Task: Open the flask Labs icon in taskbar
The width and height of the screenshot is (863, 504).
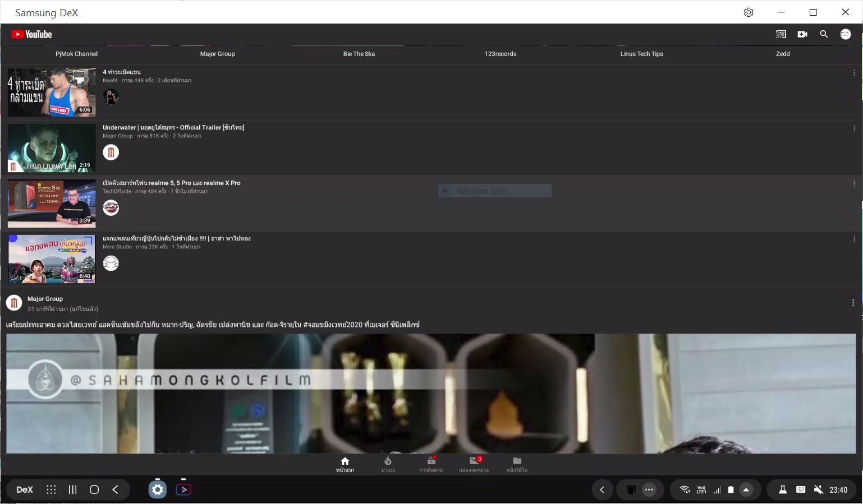Action: [x=782, y=490]
